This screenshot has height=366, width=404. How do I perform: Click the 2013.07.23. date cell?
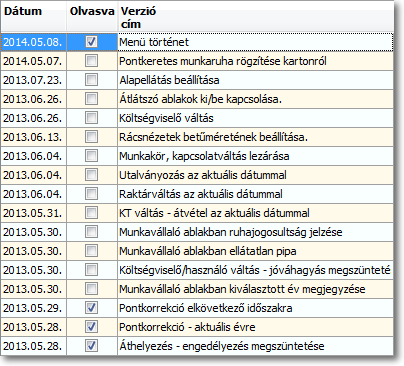[33, 80]
